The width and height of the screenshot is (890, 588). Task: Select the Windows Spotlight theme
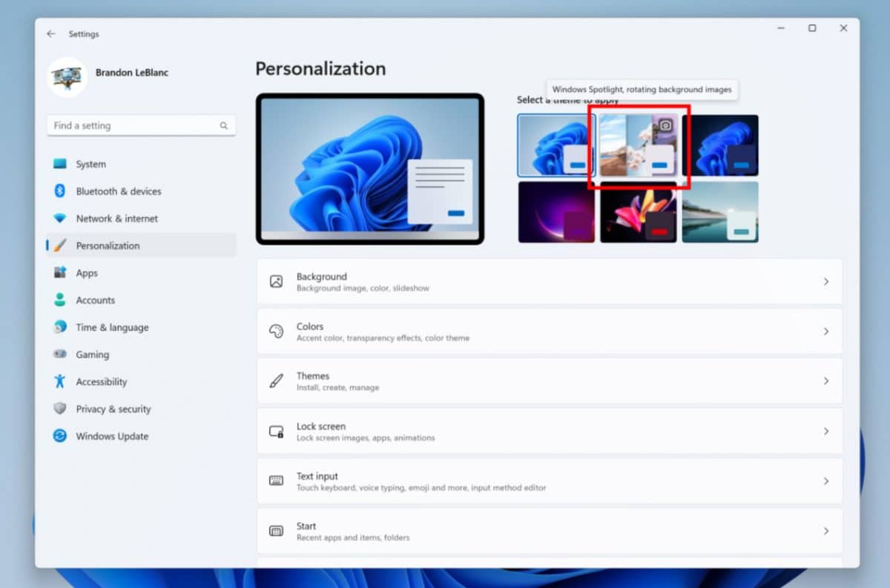639,145
